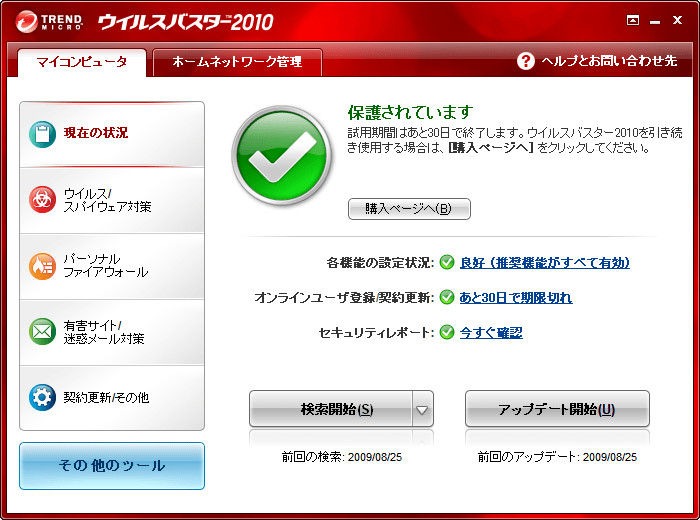700x520 pixels.
Task: Open その他のツール button
Action: tap(112, 466)
